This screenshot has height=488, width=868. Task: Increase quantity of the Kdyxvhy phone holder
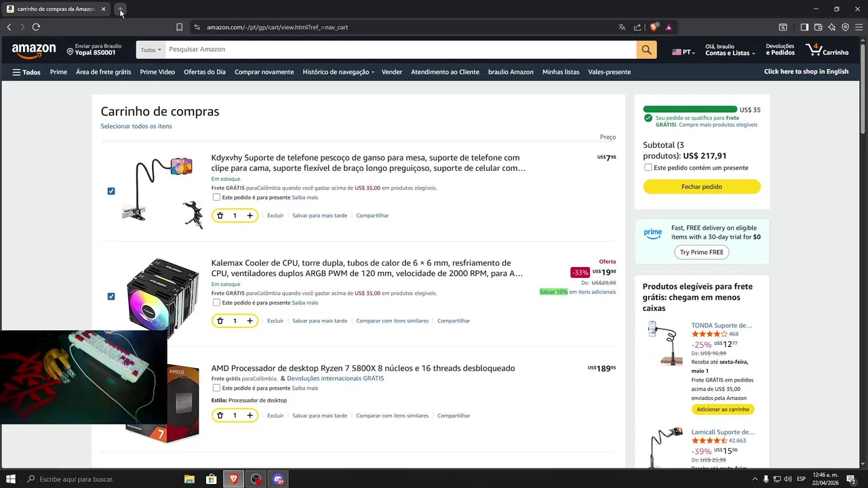(x=250, y=216)
